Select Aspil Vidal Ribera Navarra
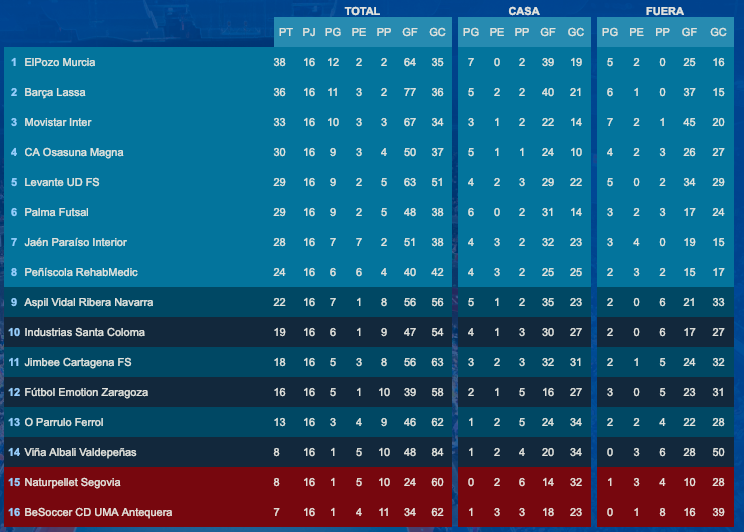 click(x=88, y=302)
